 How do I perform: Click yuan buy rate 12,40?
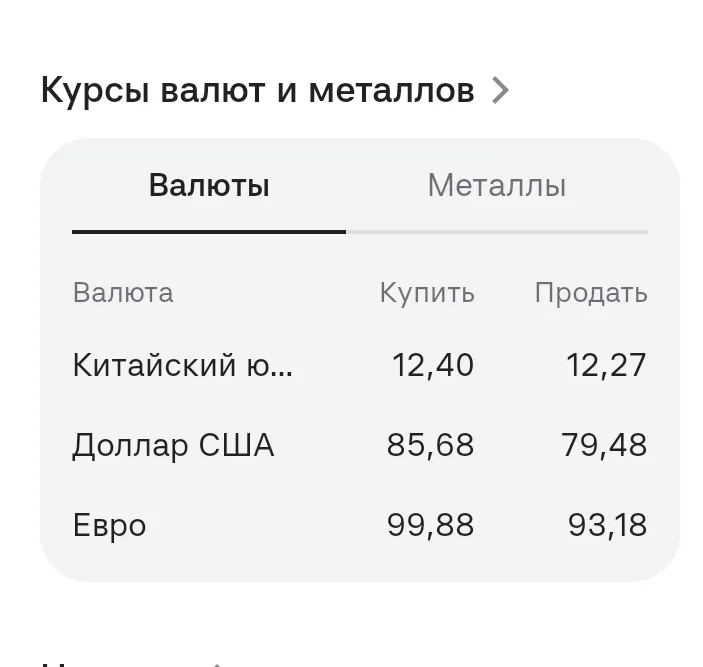pyautogui.click(x=433, y=365)
